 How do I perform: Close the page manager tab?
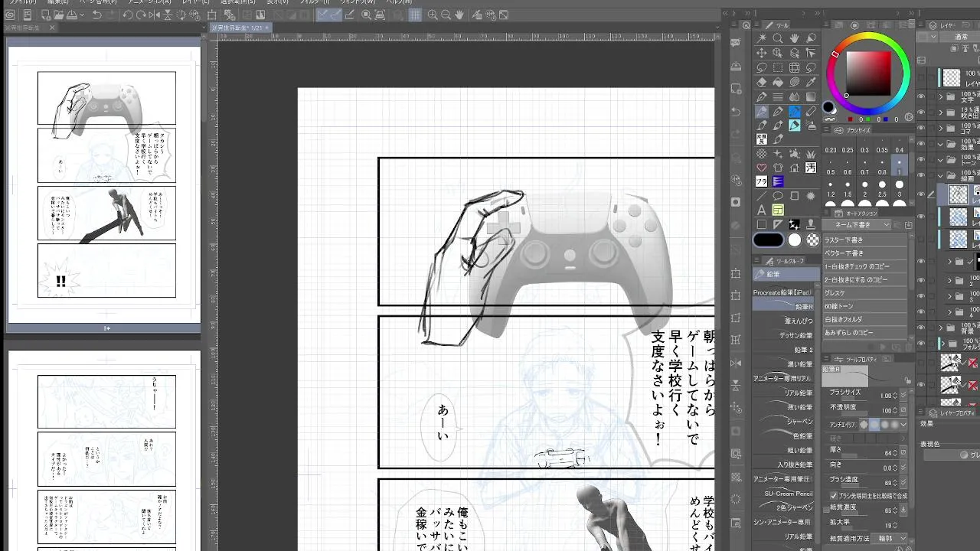52,28
